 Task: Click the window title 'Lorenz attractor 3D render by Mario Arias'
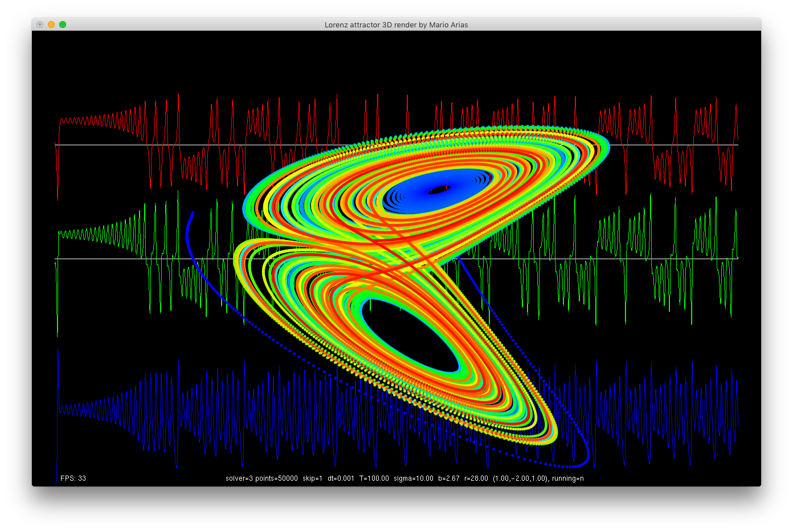396,24
